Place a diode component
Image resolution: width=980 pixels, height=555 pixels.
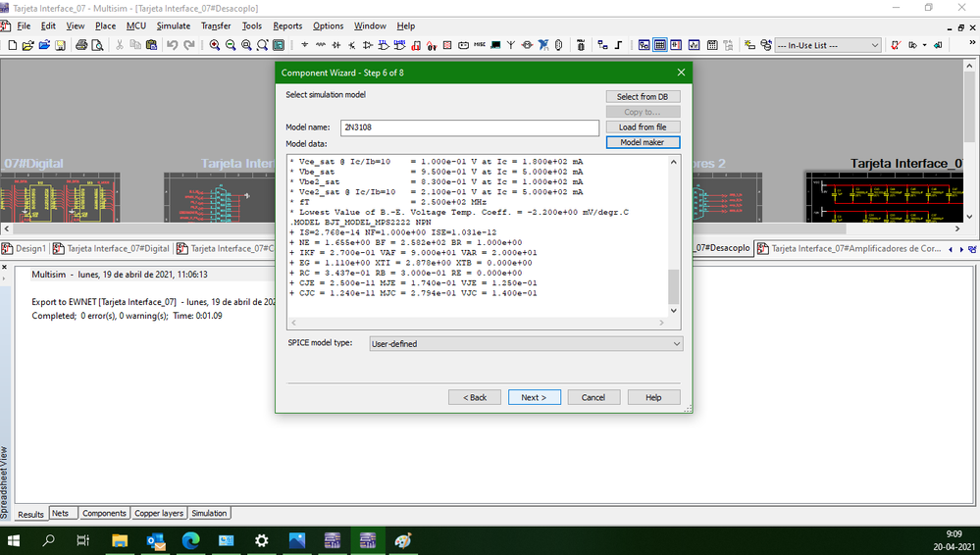[336, 45]
